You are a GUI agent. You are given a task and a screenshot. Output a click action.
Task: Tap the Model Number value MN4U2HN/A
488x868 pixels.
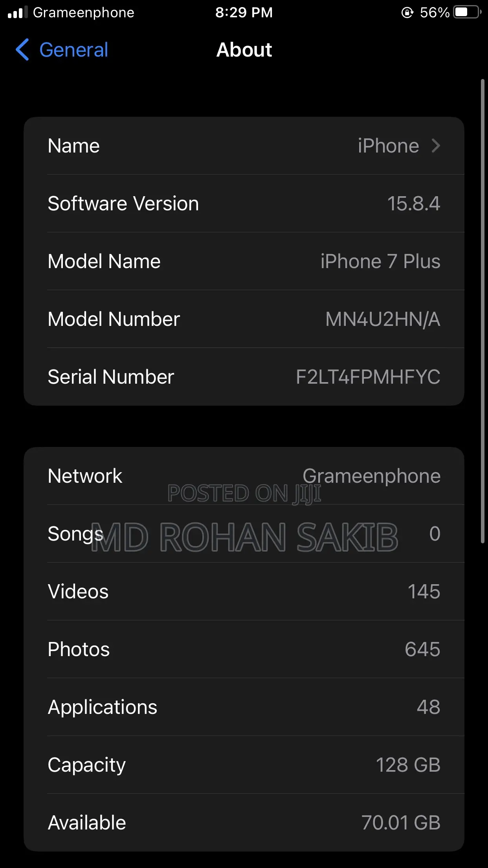382,319
